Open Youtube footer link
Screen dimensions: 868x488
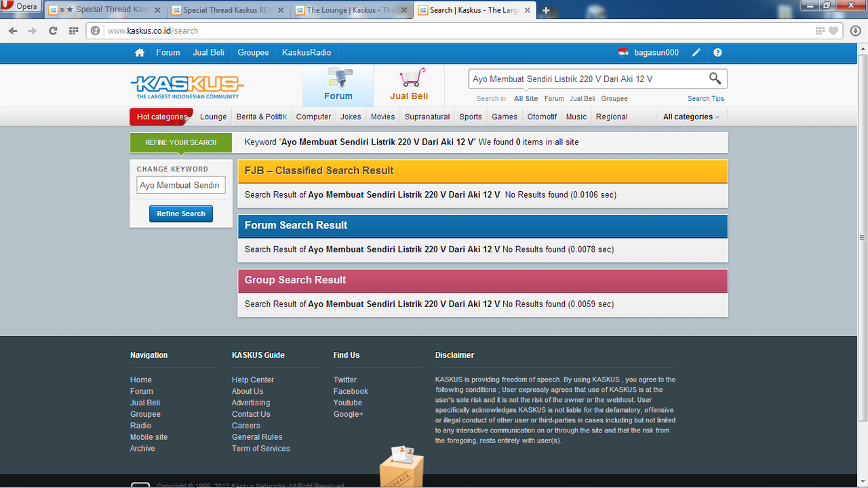tap(348, 403)
